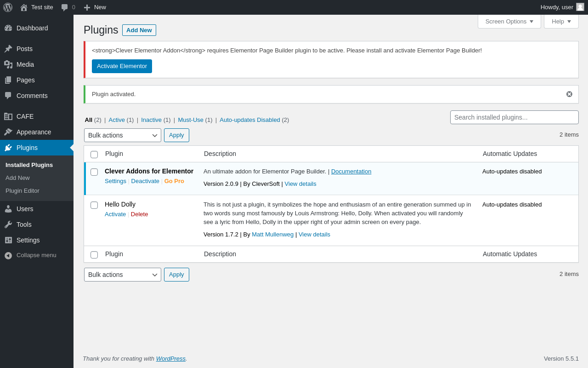Click the comments bubble icon in admin bar
The height and width of the screenshot is (368, 588).
click(65, 7)
